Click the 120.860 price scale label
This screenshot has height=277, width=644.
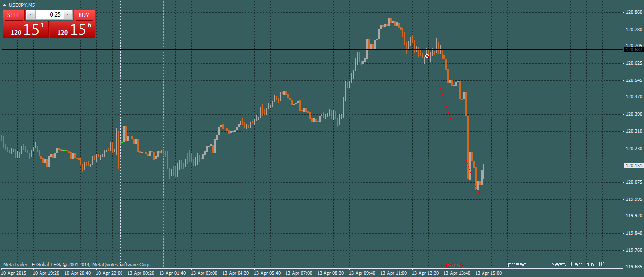(x=634, y=12)
